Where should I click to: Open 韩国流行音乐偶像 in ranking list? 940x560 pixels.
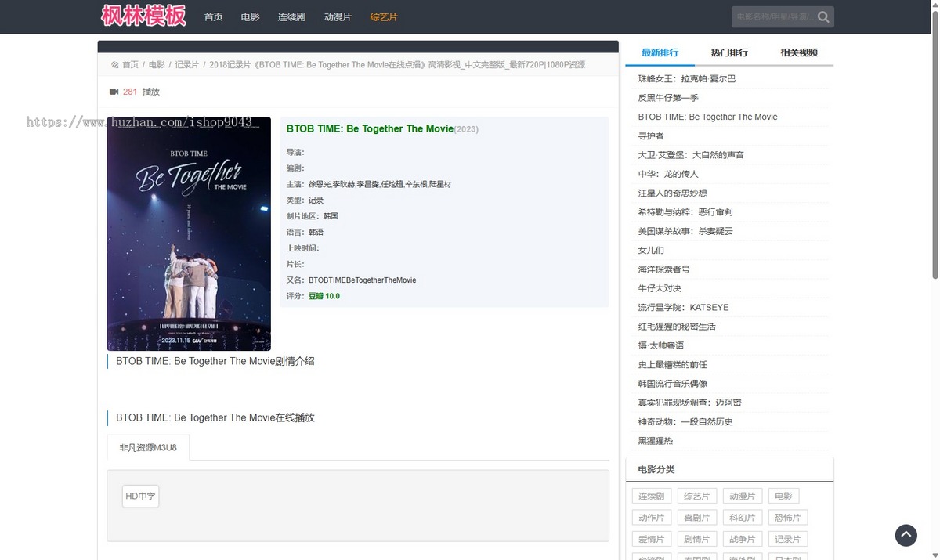[672, 384]
